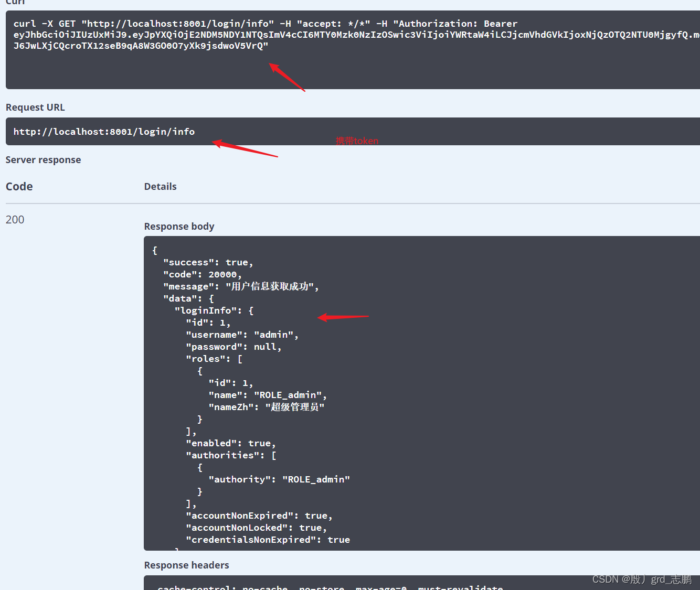Click the "code": 20000 line
Screen dimensions: 700x590
click(203, 274)
